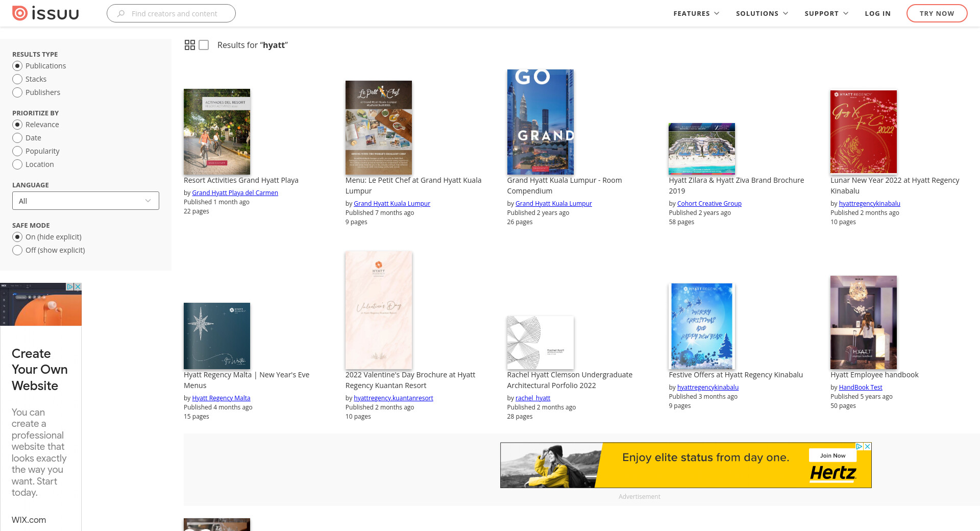Open AdChoices info on Wix ad
The image size is (980, 531).
point(70,286)
